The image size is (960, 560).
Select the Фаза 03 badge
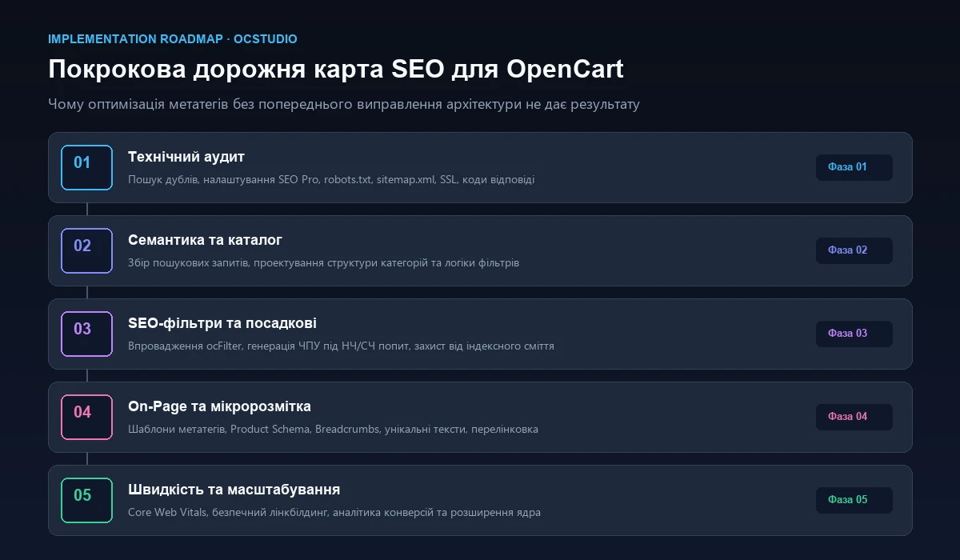click(854, 334)
